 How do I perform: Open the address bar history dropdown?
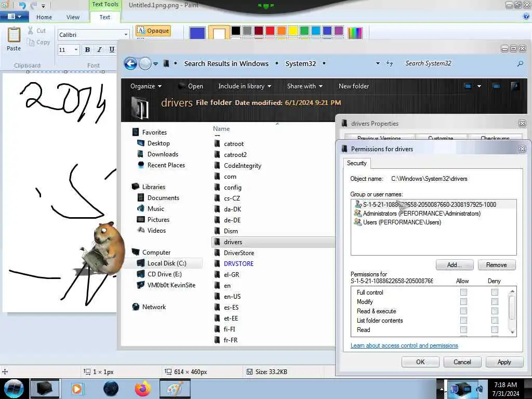[x=378, y=63]
